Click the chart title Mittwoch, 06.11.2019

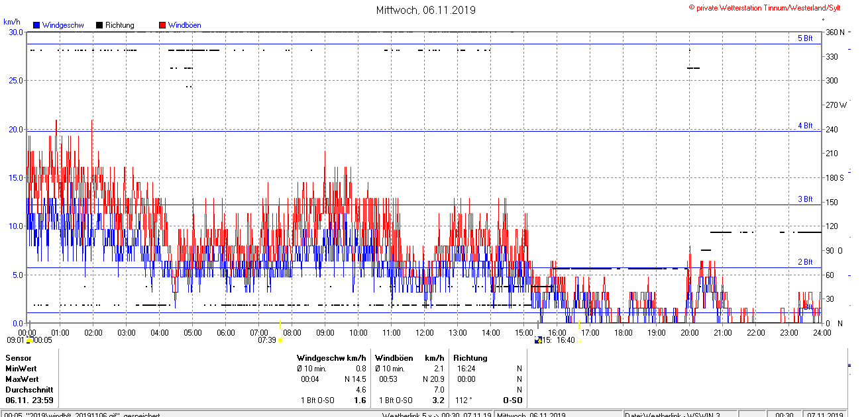point(425,10)
